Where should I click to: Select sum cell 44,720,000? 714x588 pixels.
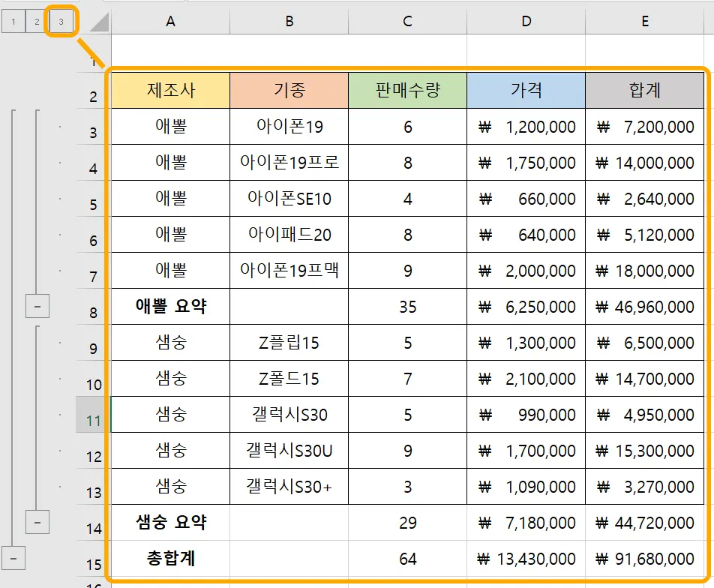pyautogui.click(x=645, y=523)
